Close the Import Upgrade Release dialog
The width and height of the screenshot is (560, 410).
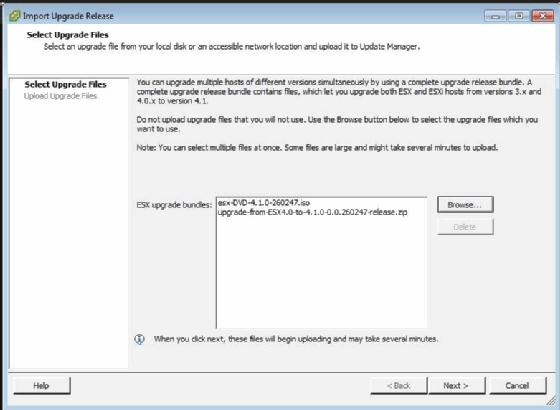[x=543, y=16]
